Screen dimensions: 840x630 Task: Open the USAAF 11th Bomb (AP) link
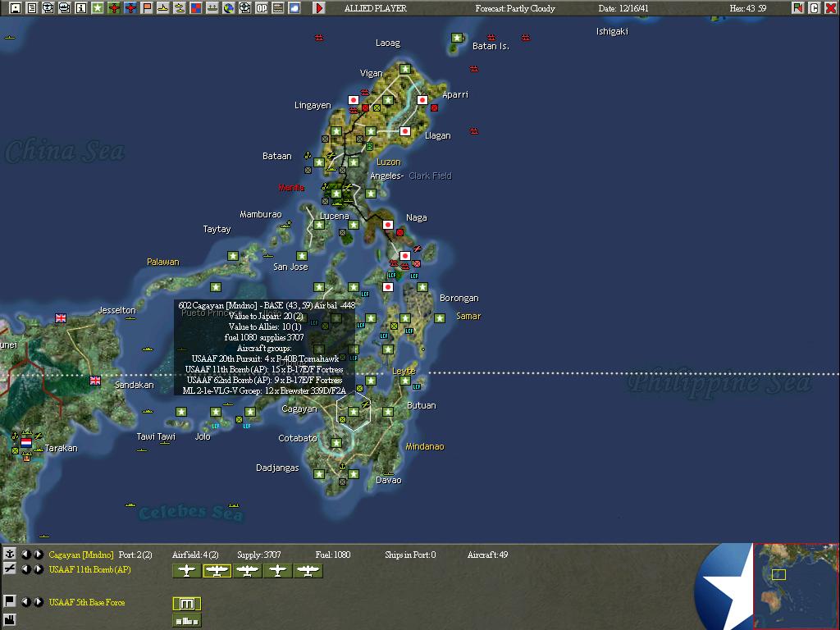[90, 569]
